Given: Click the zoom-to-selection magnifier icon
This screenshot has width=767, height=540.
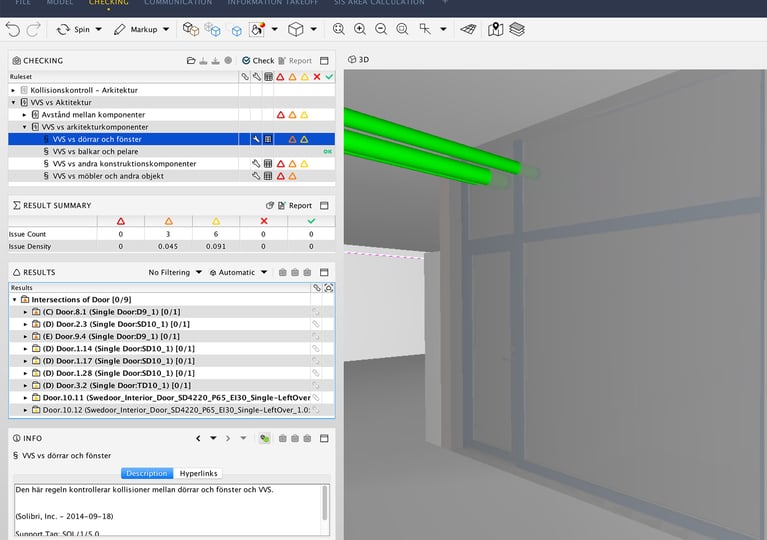Looking at the screenshot, I should [x=402, y=29].
